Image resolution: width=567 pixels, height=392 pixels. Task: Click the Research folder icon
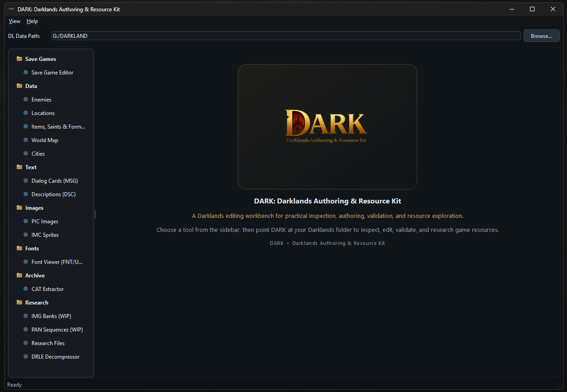19,303
